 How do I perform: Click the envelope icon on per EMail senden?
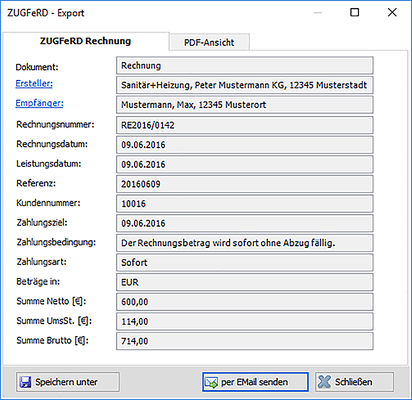coord(211,382)
